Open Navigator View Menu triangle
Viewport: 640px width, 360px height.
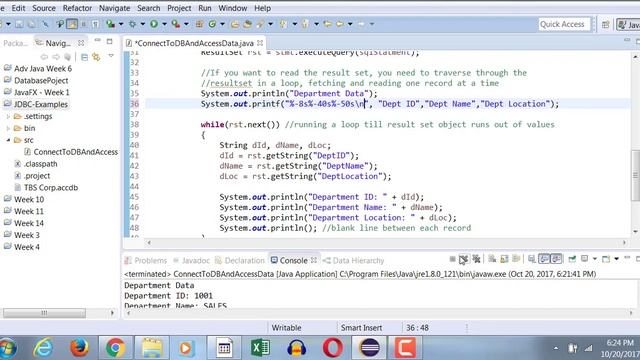pyautogui.click(x=111, y=56)
